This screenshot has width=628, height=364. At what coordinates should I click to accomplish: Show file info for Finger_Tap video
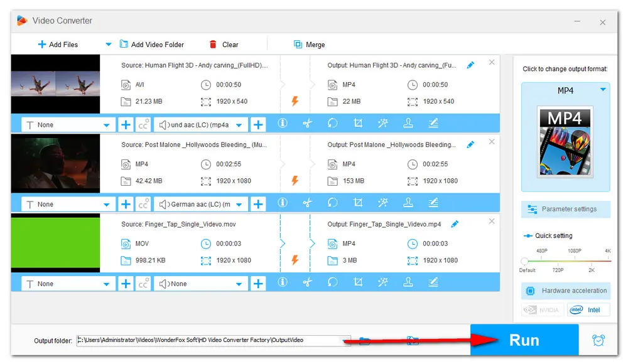coord(283,283)
